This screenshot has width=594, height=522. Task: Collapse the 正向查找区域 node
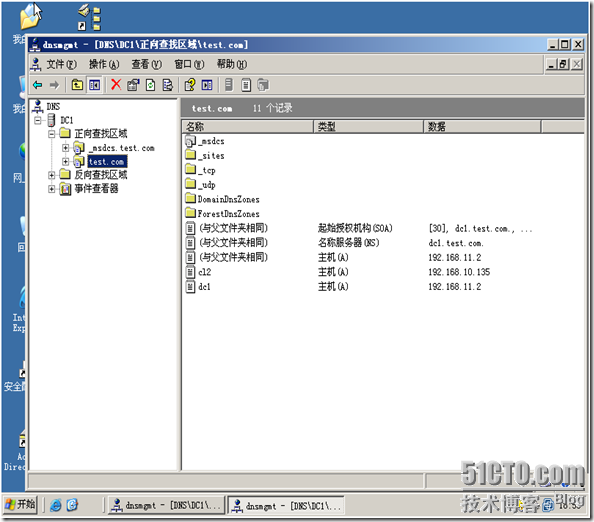pyautogui.click(x=52, y=134)
